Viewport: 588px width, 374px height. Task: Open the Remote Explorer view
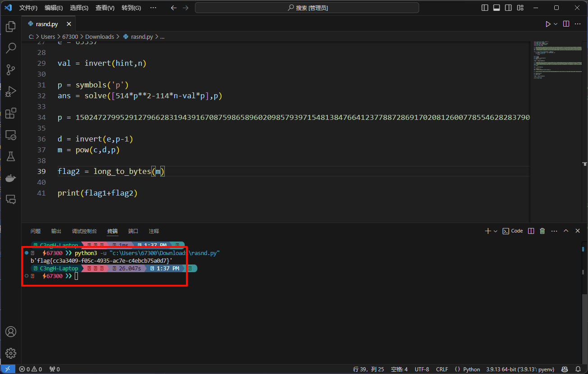coord(11,135)
